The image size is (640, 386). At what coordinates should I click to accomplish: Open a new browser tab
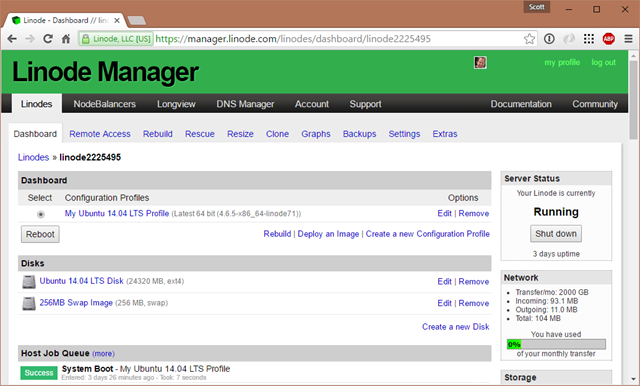point(136,20)
